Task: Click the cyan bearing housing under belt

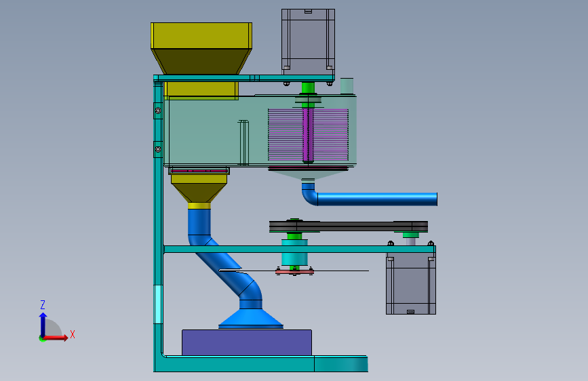Action: point(295,252)
